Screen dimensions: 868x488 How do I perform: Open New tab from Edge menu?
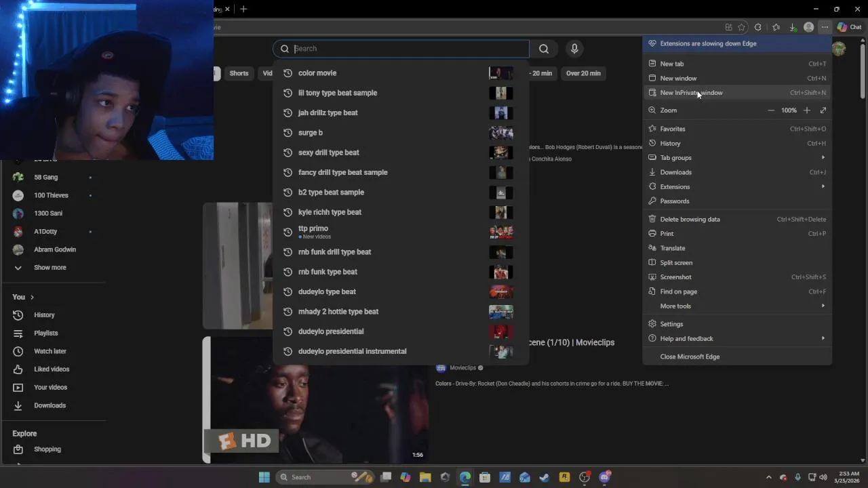click(x=737, y=64)
